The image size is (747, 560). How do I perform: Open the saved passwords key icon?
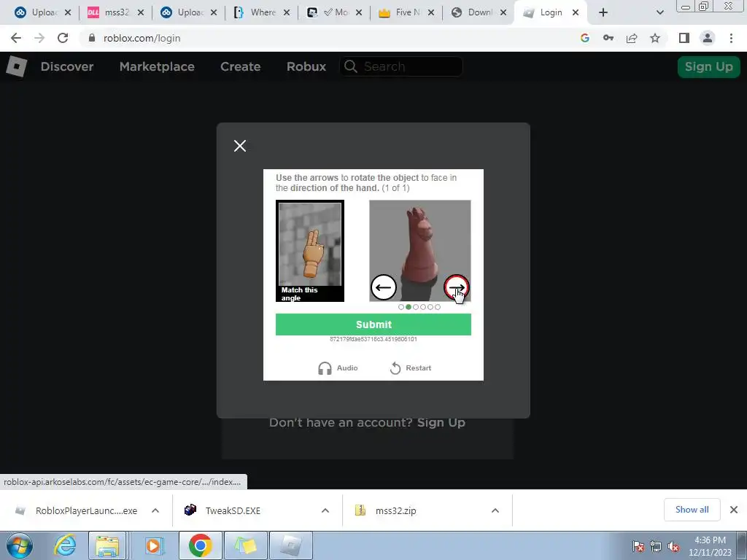tap(608, 38)
